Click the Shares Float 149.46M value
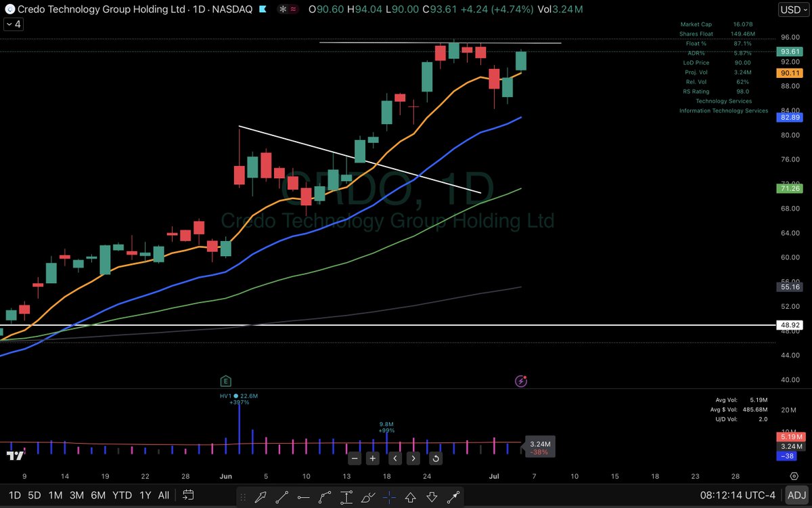 (x=744, y=33)
